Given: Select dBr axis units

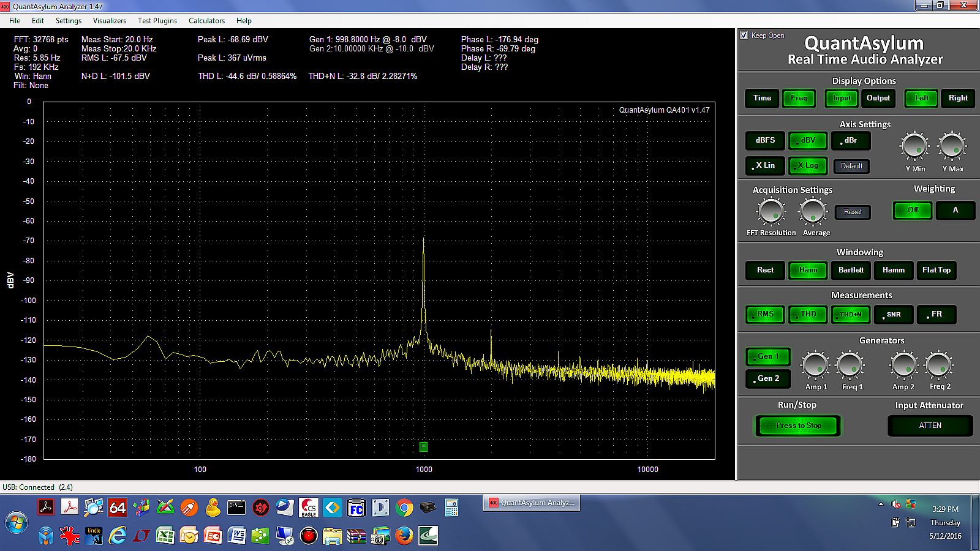Looking at the screenshot, I should (851, 141).
